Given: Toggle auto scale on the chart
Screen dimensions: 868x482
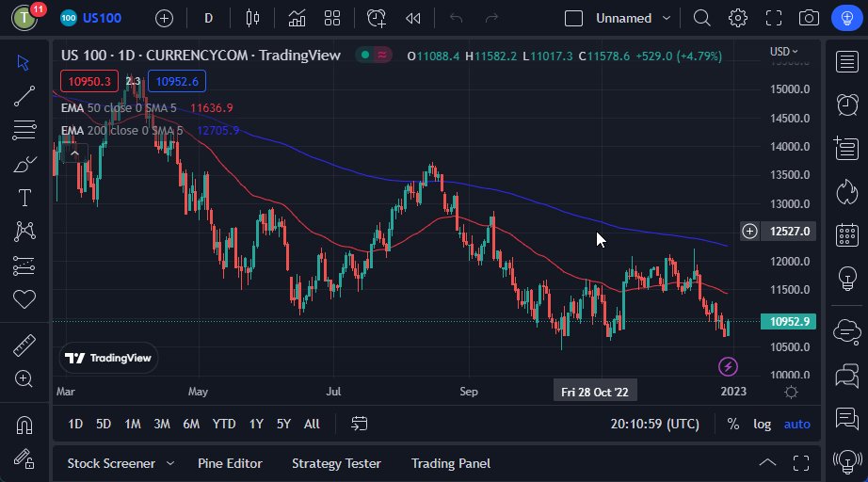Looking at the screenshot, I should (796, 425).
